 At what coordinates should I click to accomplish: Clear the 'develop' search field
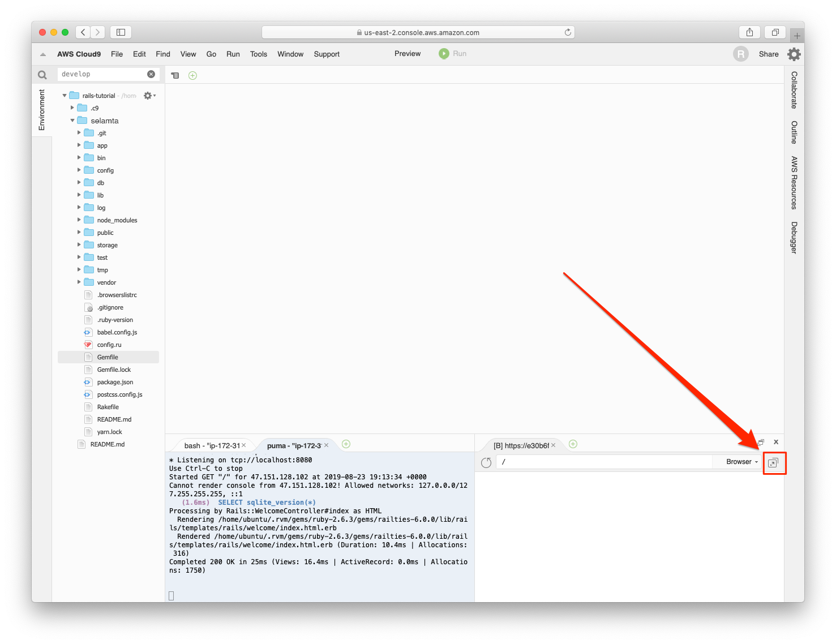151,74
